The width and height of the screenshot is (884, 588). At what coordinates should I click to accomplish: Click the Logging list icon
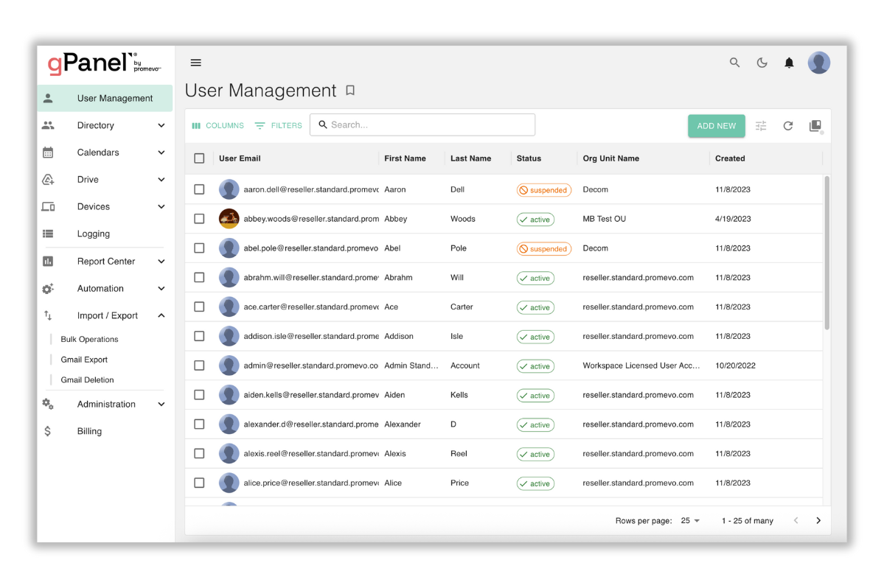pos(48,234)
